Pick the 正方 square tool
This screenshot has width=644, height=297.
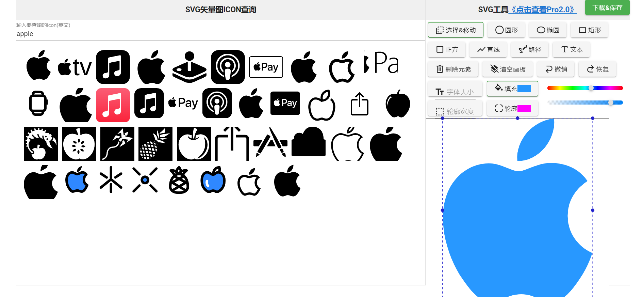pyautogui.click(x=447, y=49)
